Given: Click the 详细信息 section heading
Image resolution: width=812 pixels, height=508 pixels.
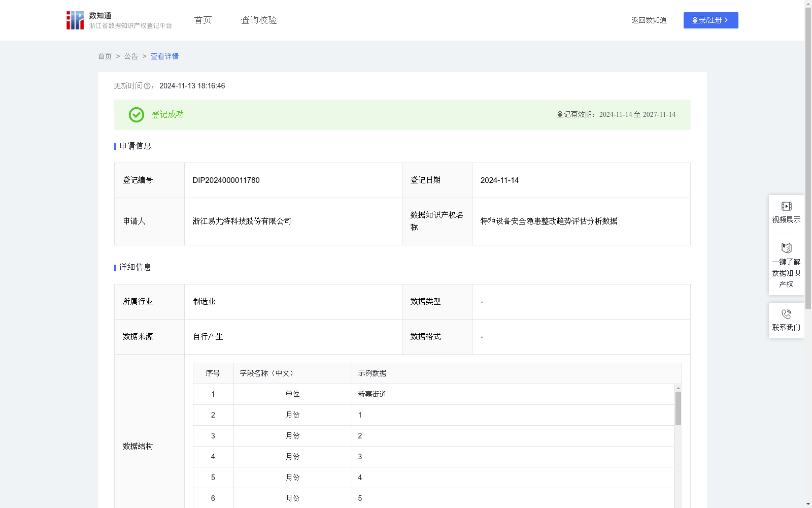Looking at the screenshot, I should pos(136,268).
